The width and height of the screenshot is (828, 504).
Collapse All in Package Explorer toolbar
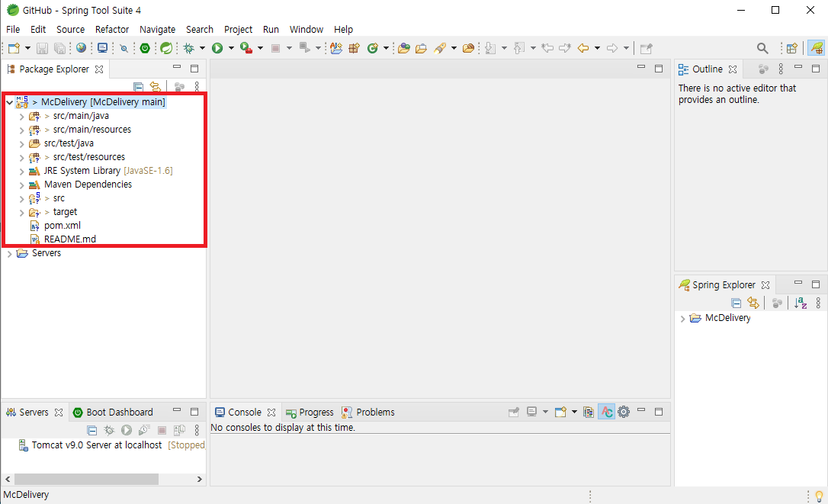click(x=138, y=86)
